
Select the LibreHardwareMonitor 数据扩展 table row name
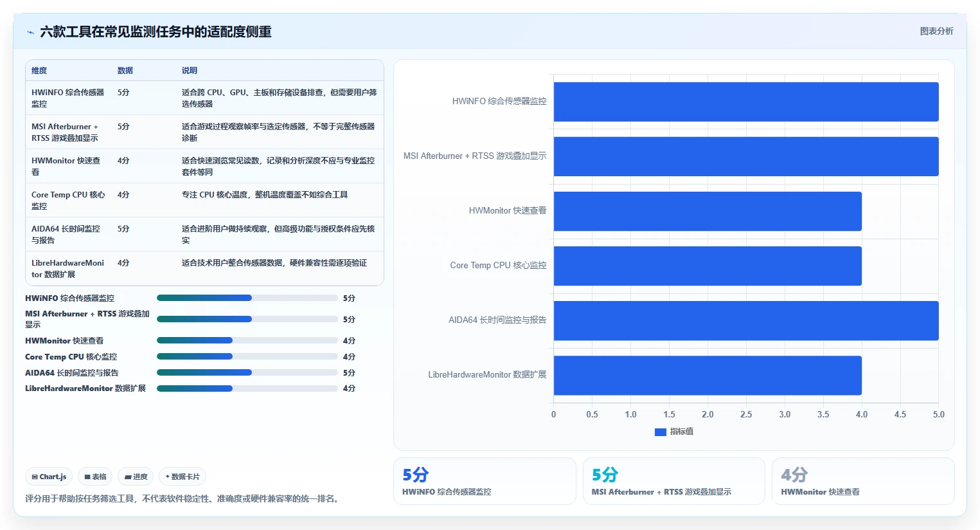pos(68,268)
